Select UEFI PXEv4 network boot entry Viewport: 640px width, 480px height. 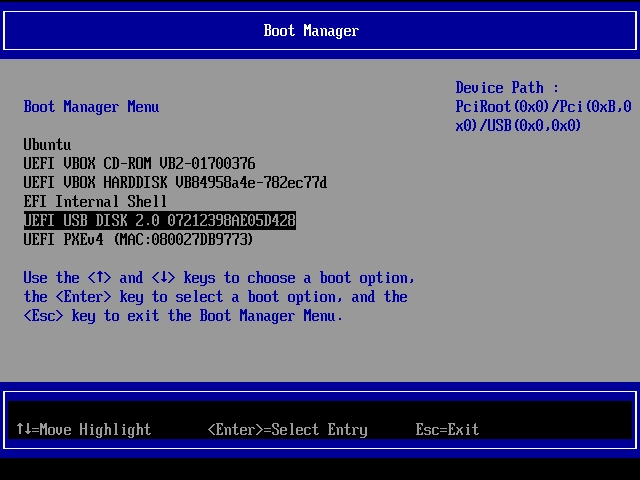pyautogui.click(x=138, y=239)
